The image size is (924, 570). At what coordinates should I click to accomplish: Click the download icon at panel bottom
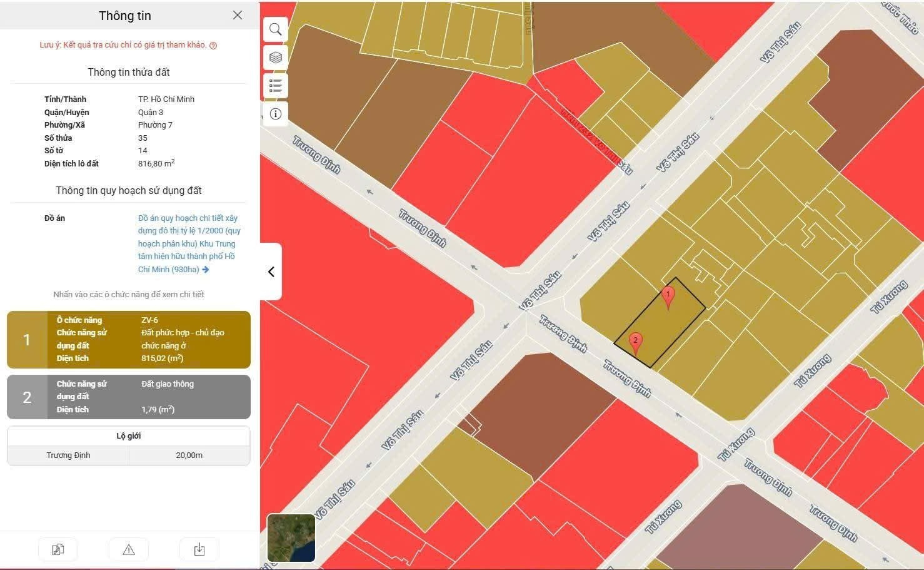(199, 549)
